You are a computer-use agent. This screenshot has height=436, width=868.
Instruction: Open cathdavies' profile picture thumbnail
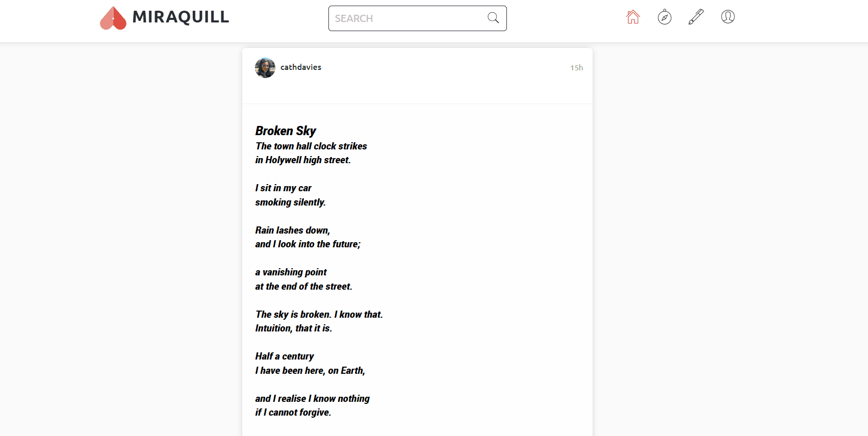point(265,67)
